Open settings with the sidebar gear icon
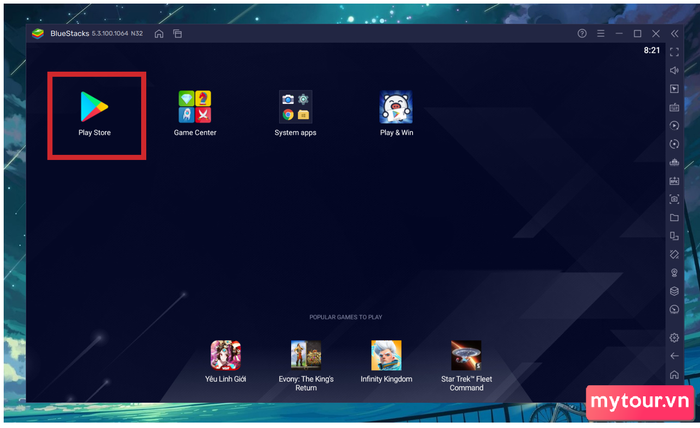 674,338
